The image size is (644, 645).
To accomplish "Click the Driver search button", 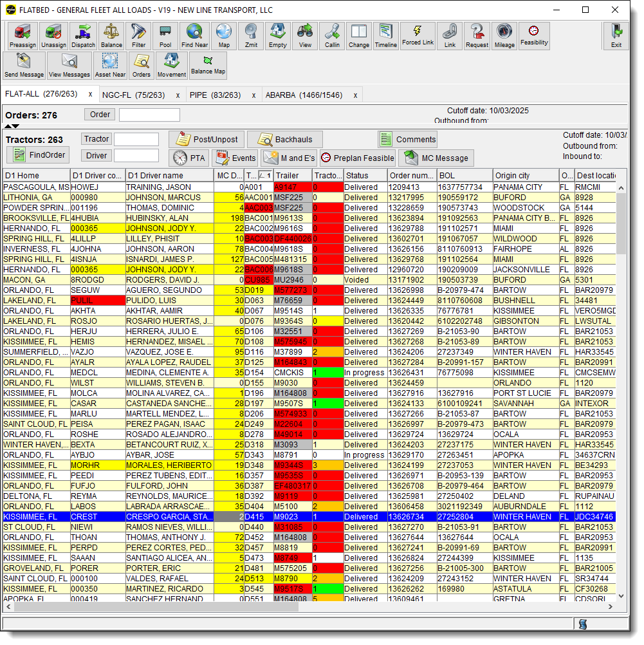I will coord(97,156).
